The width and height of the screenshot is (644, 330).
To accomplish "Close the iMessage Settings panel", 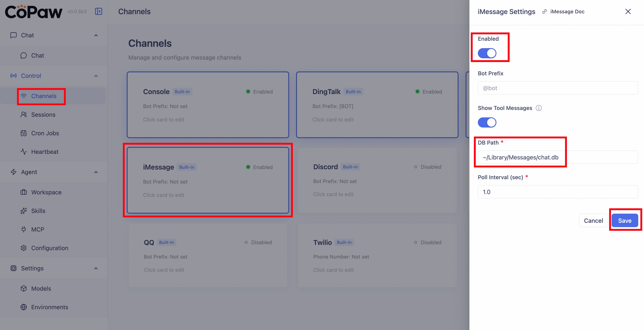I will 628,11.
